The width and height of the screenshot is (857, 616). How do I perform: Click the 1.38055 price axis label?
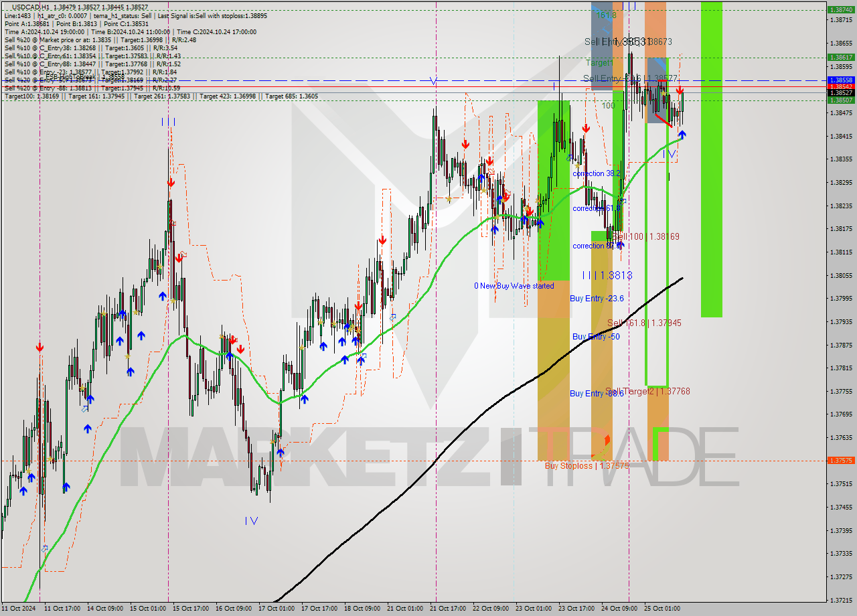pyautogui.click(x=840, y=275)
